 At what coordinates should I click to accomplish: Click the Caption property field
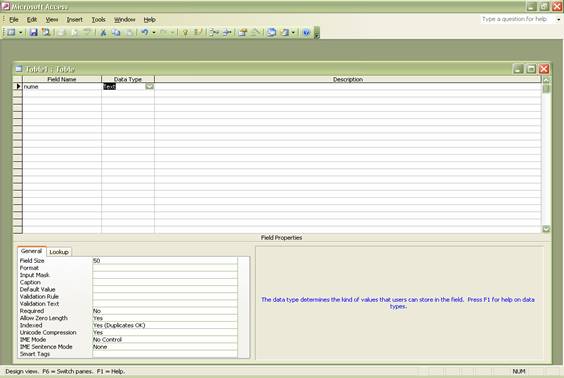(x=165, y=282)
